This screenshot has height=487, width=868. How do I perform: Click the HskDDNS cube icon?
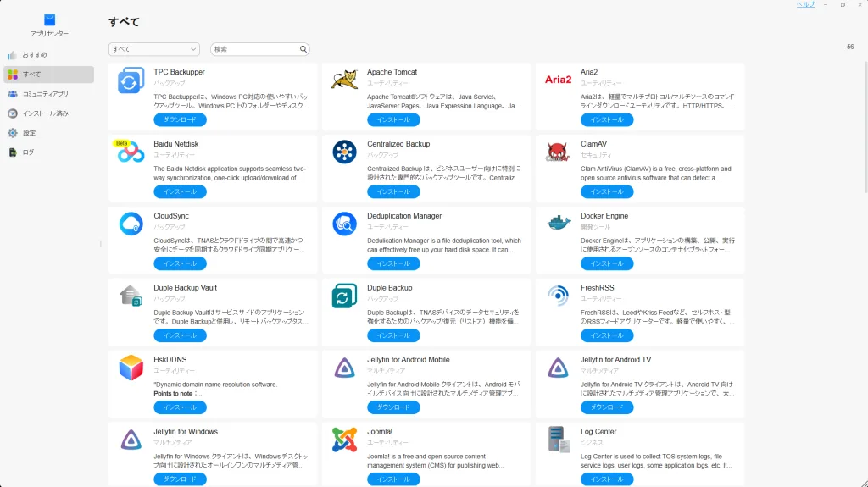click(x=131, y=368)
